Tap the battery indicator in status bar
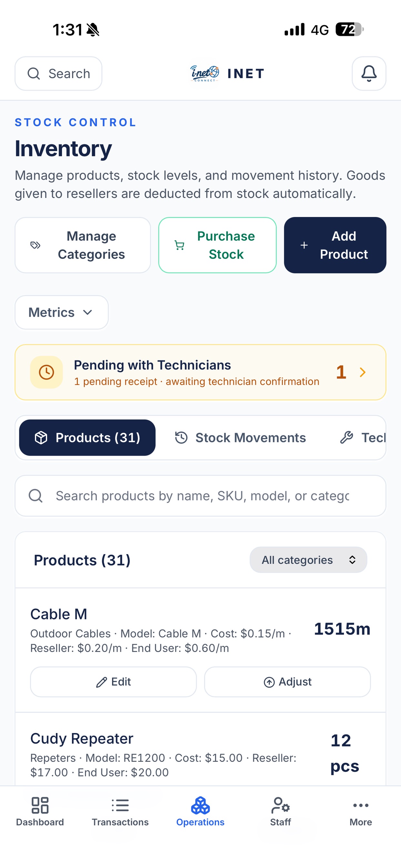Image resolution: width=401 pixels, height=868 pixels. pyautogui.click(x=349, y=29)
